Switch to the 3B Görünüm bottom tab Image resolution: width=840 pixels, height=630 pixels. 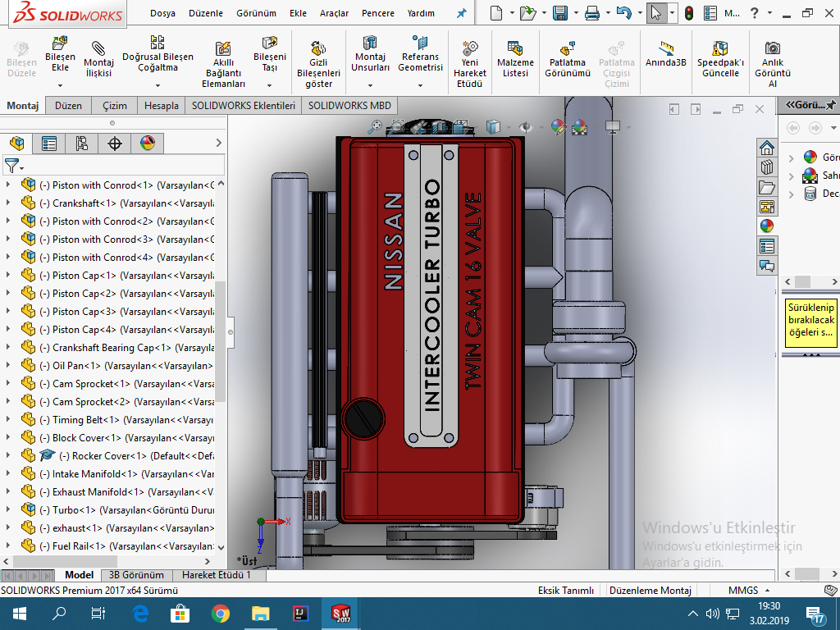tap(136, 575)
